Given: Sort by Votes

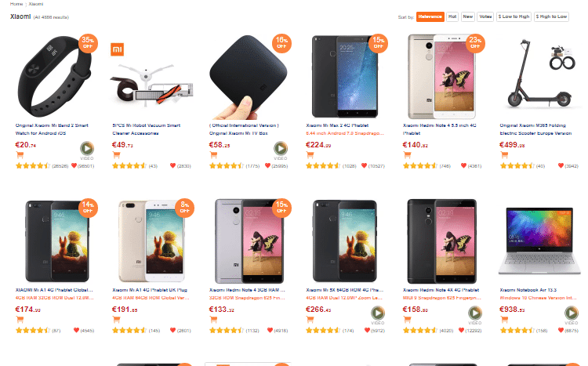Looking at the screenshot, I should pyautogui.click(x=486, y=16).
